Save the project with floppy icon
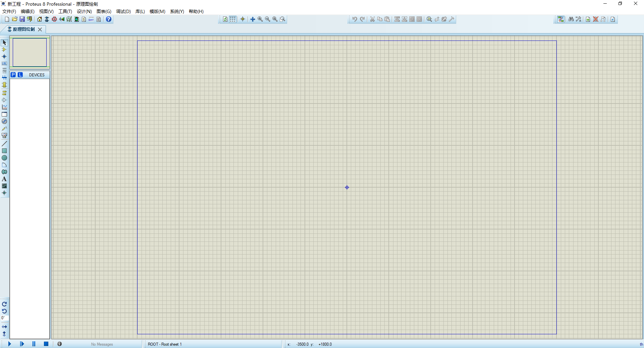This screenshot has height=348, width=644. coord(22,19)
